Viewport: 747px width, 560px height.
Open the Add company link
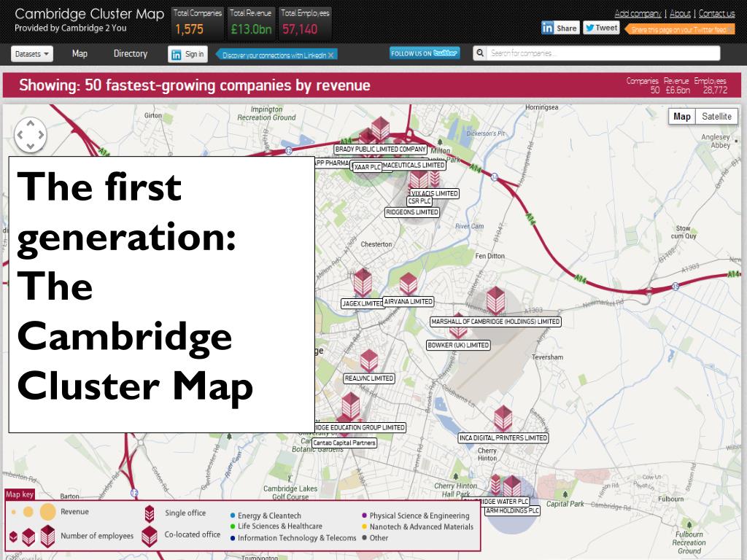(638, 13)
